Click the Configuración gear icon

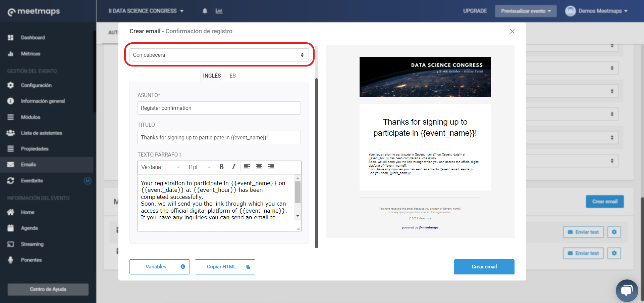pos(11,85)
